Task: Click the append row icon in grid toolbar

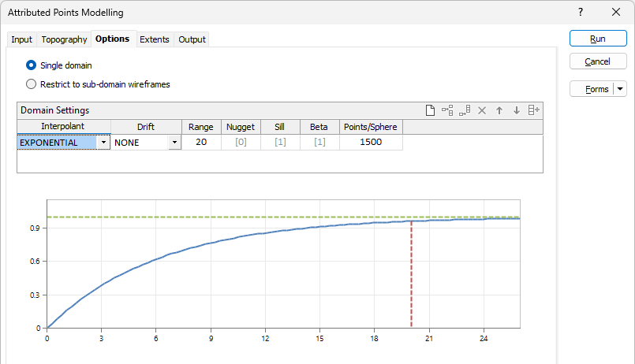Action: [465, 110]
